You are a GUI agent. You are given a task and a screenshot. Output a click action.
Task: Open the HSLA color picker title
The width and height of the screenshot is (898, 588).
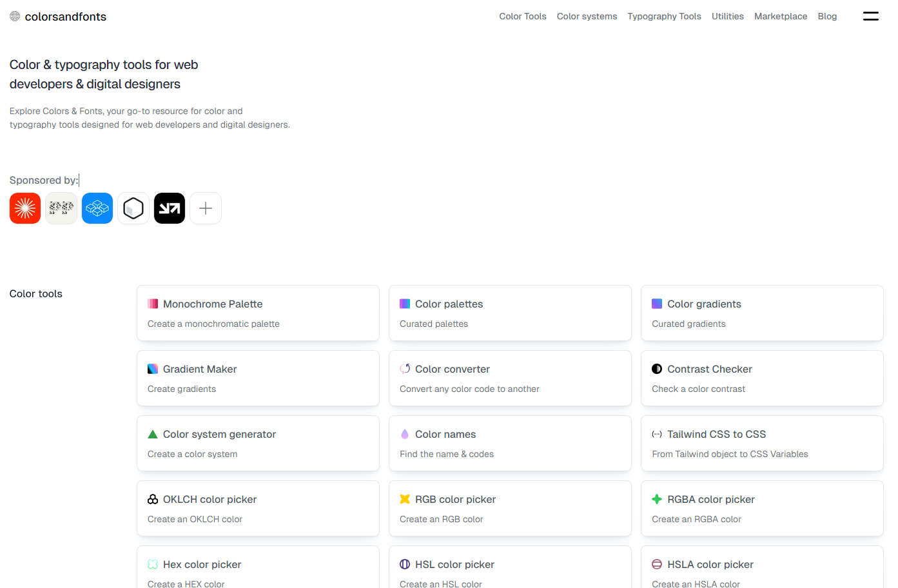point(710,564)
